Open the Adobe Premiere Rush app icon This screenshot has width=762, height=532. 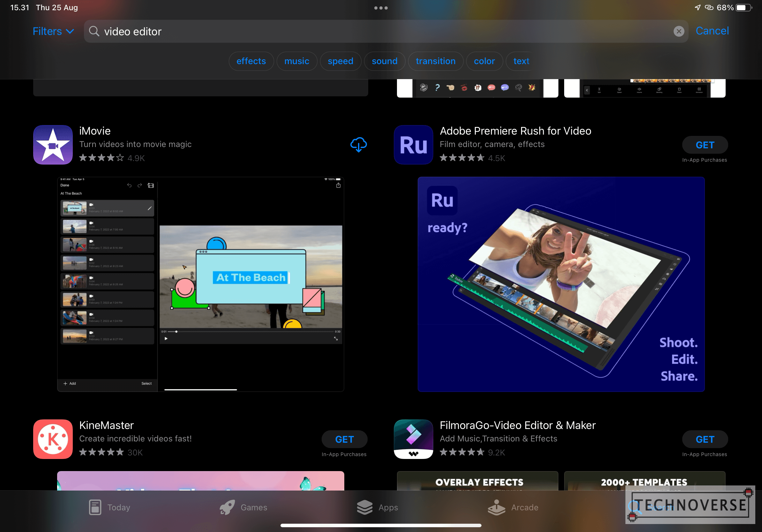click(x=413, y=145)
